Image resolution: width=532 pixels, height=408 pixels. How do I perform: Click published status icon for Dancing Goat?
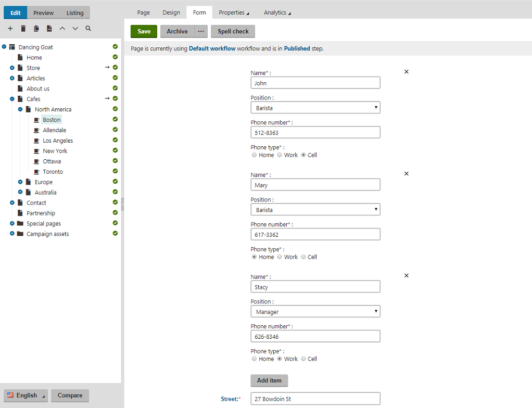pos(116,46)
